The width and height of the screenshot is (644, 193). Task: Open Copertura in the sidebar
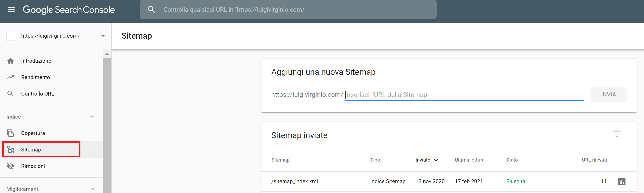coord(33,133)
